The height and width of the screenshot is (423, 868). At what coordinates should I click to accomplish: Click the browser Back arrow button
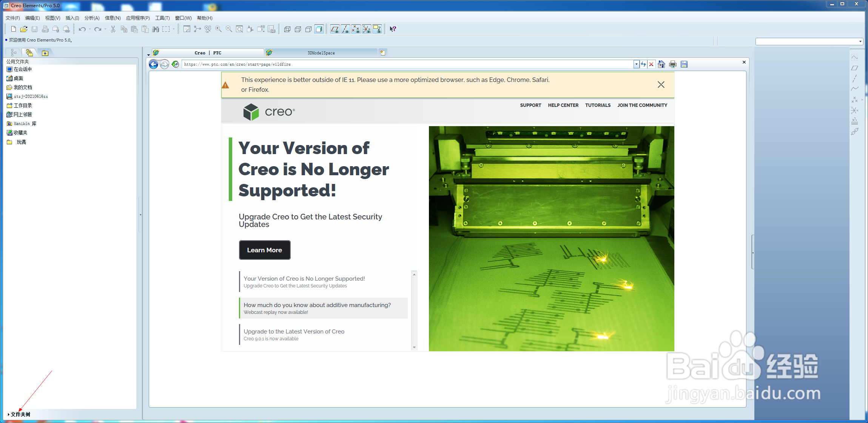click(x=154, y=64)
